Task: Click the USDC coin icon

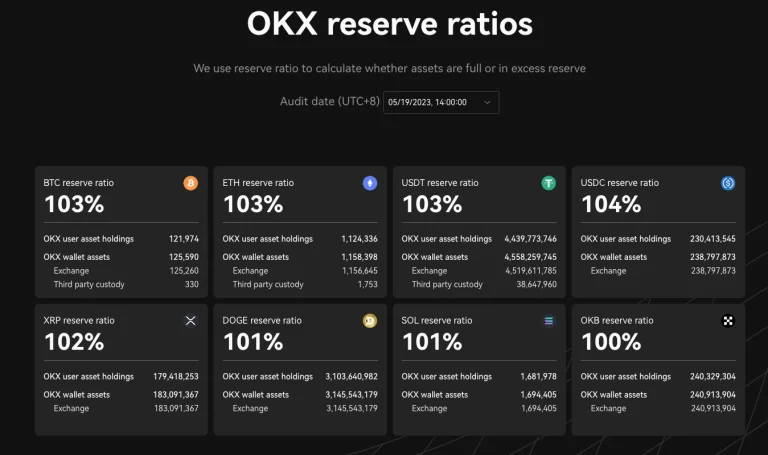Action: (728, 183)
